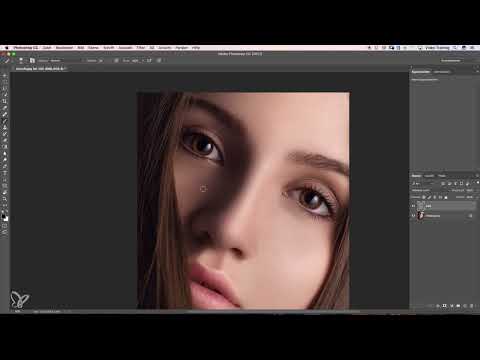The image size is (480, 360).
Task: Select the Eraser tool
Action: coord(5,140)
